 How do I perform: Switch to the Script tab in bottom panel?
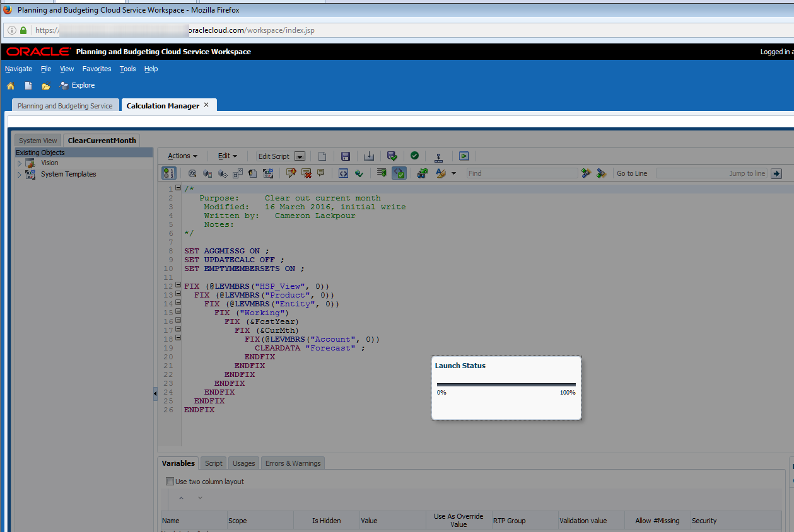point(214,463)
